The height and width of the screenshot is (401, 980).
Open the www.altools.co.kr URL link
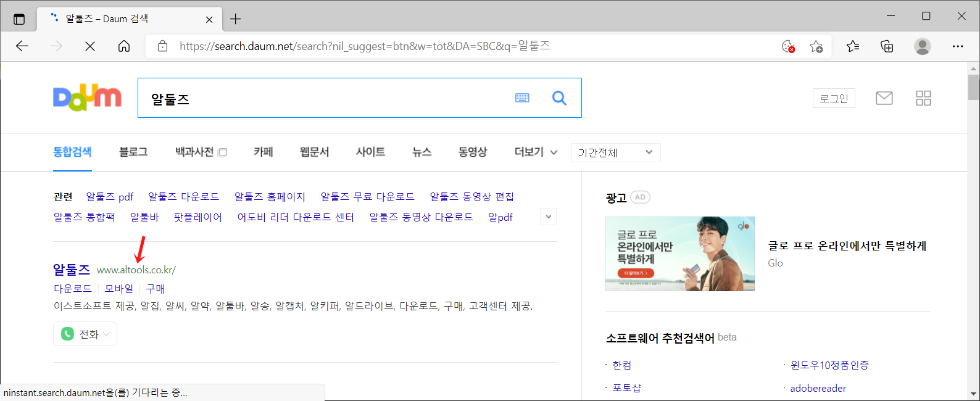point(136,270)
